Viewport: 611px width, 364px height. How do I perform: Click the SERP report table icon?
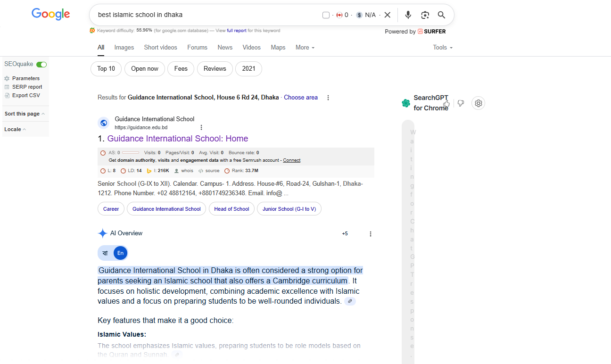pyautogui.click(x=7, y=87)
